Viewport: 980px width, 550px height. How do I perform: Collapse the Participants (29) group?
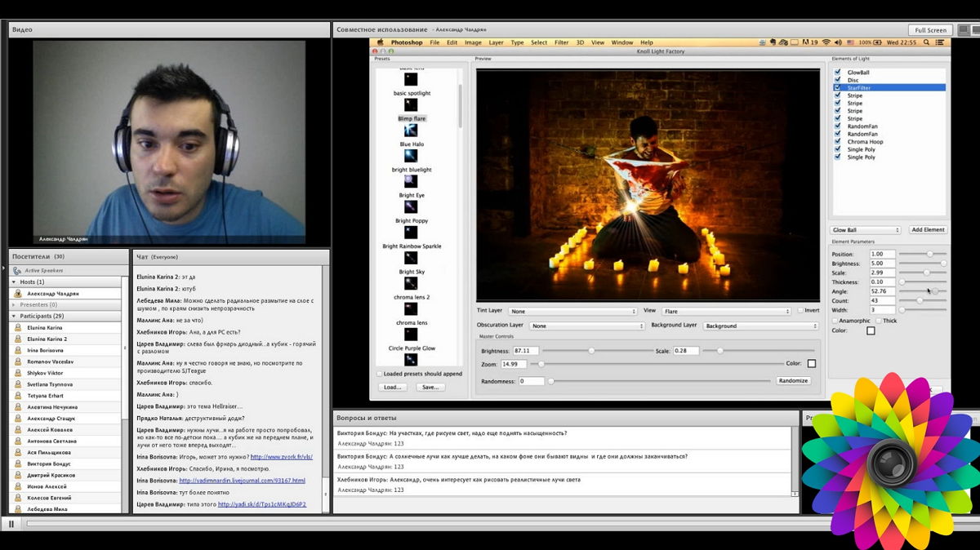(14, 316)
